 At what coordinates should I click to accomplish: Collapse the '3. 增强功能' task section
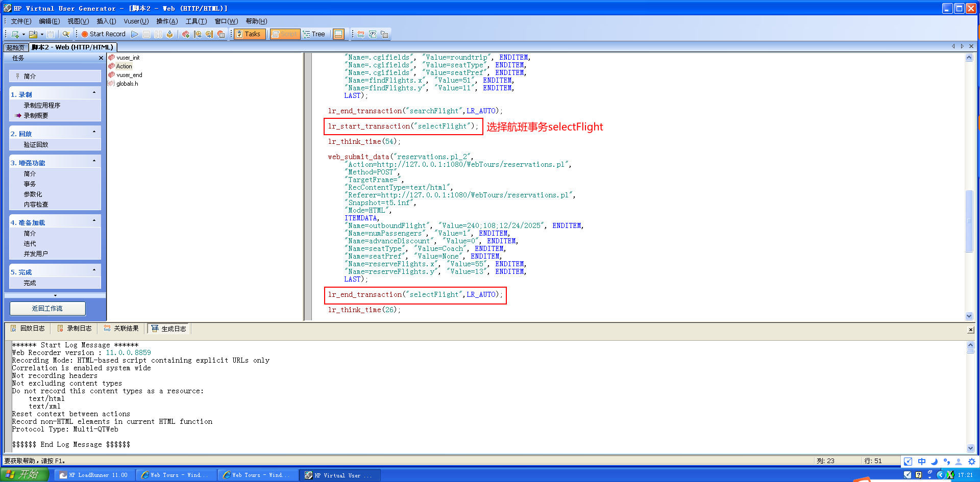point(94,161)
